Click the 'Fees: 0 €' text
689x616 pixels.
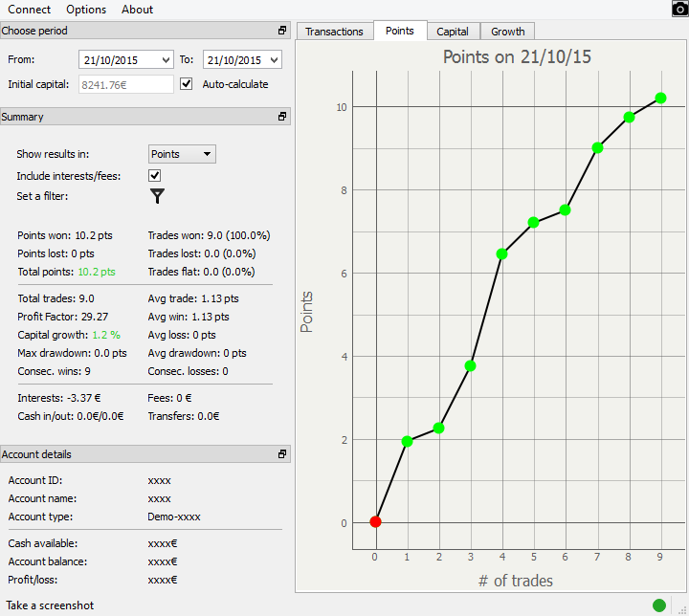coord(169,398)
